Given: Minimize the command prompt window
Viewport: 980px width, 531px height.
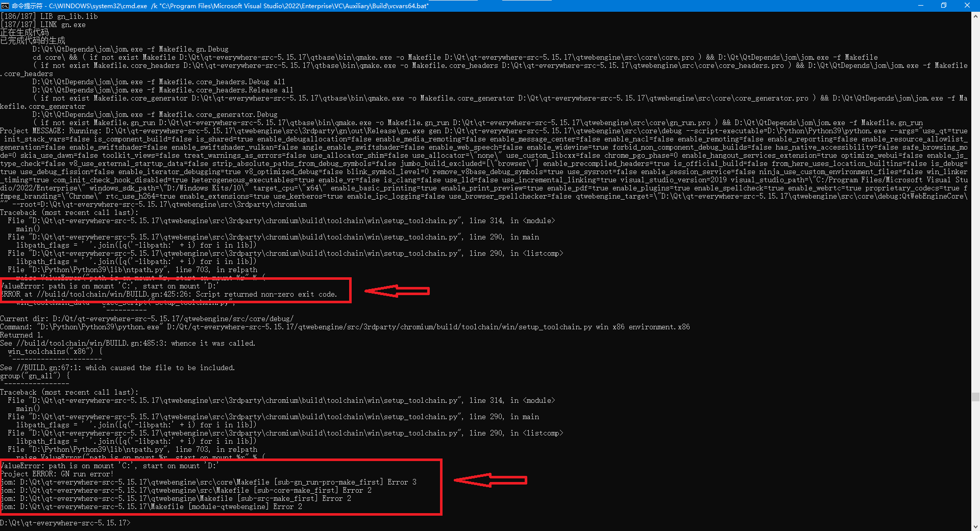Looking at the screenshot, I should pos(920,6).
